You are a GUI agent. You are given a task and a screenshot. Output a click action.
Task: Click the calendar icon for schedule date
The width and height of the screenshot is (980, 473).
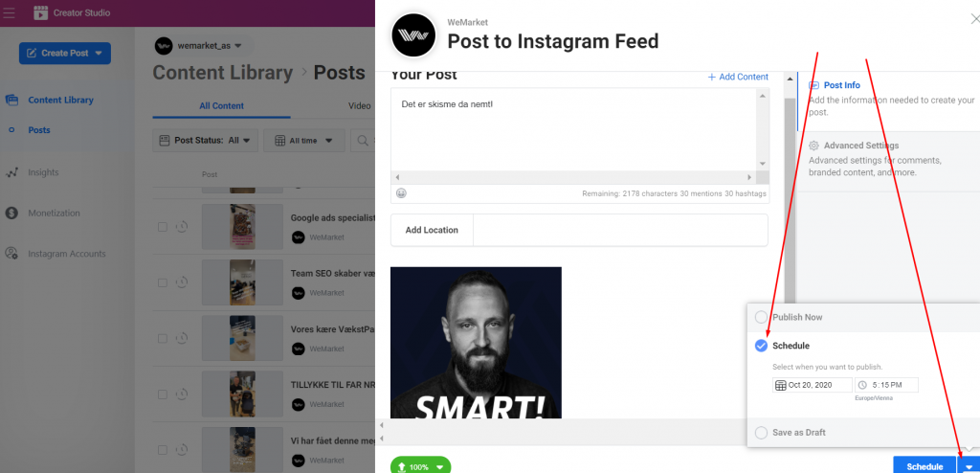tap(781, 386)
